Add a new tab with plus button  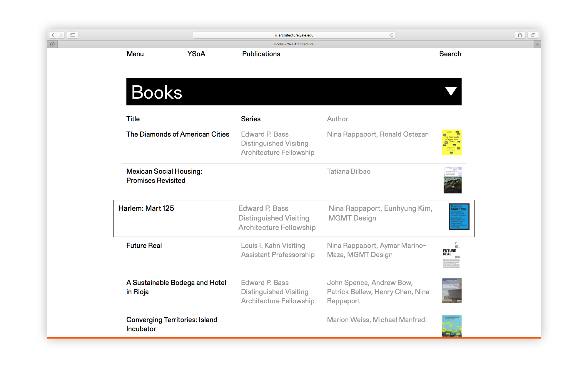tap(537, 44)
